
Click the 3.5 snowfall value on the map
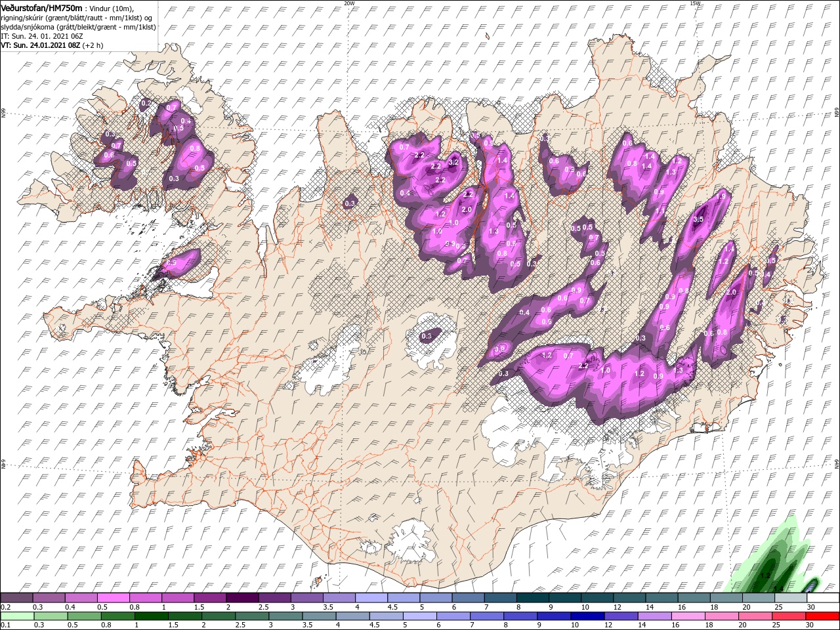pos(698,219)
